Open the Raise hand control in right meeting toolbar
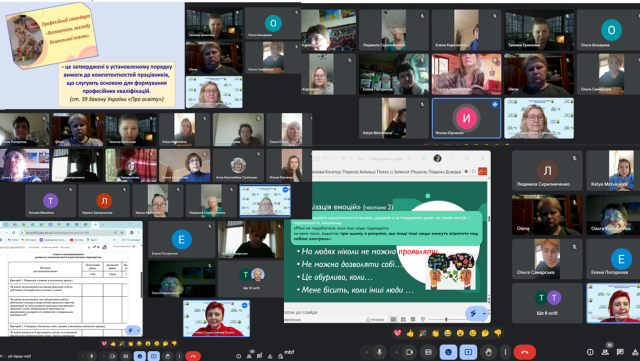 (x=488, y=352)
